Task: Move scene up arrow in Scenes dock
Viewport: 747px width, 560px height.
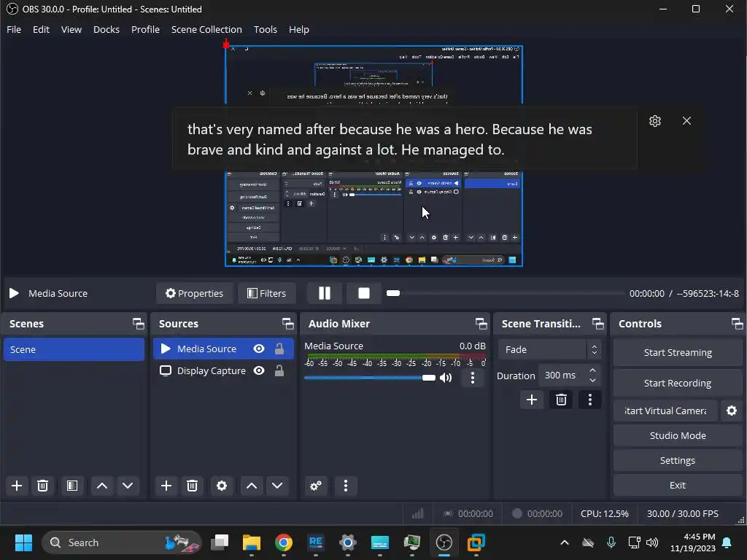Action: click(102, 486)
